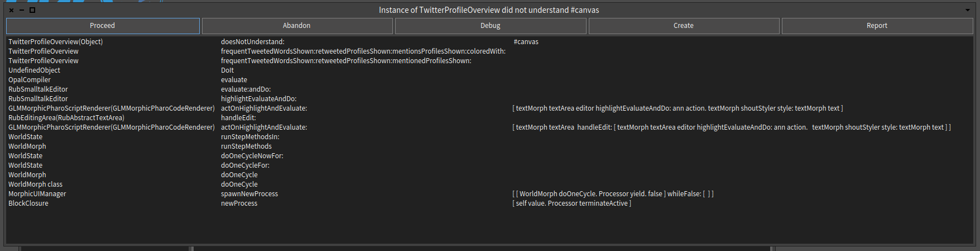Select the BlockClosure newProcess frame
Viewport: 980px width, 251px height.
(x=489, y=203)
